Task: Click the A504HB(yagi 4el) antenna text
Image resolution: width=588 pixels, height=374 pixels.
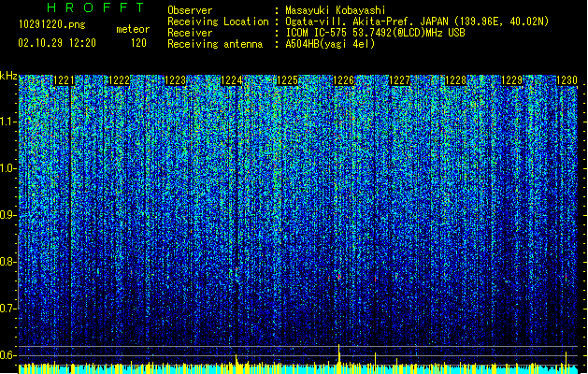Action: [330, 44]
